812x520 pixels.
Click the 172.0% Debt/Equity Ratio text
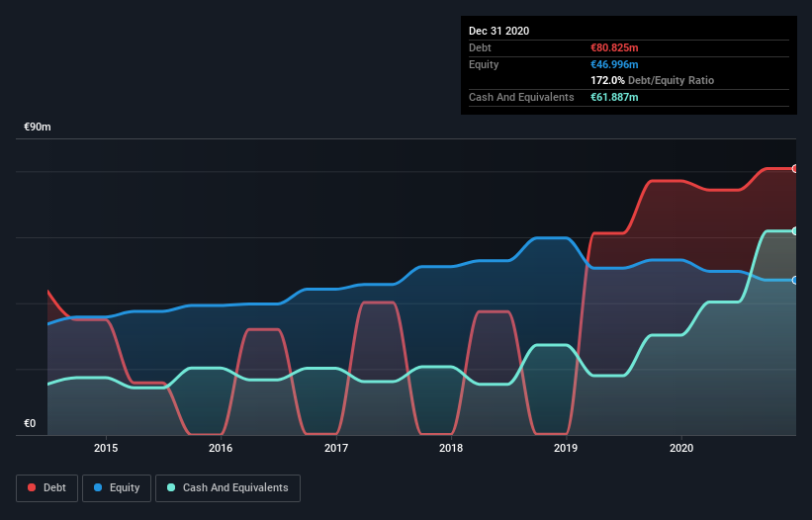pyautogui.click(x=653, y=80)
